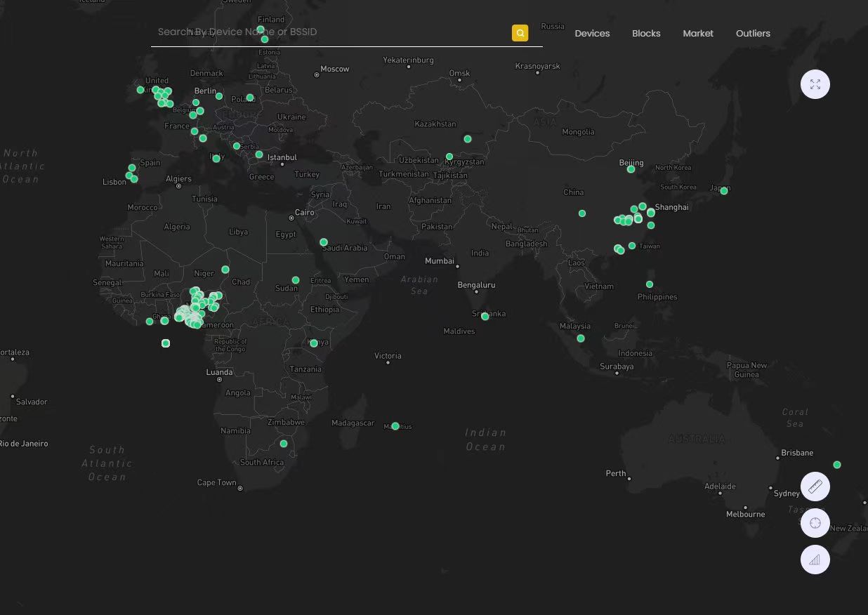868x615 pixels.
Task: Click the device marker in Sudan
Action: point(296,280)
